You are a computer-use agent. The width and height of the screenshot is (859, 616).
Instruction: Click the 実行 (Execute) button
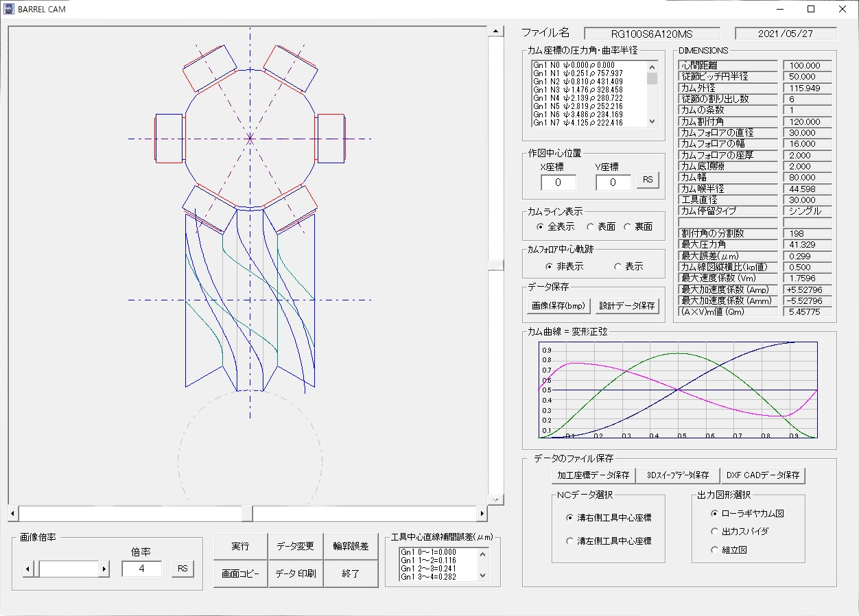tap(240, 546)
